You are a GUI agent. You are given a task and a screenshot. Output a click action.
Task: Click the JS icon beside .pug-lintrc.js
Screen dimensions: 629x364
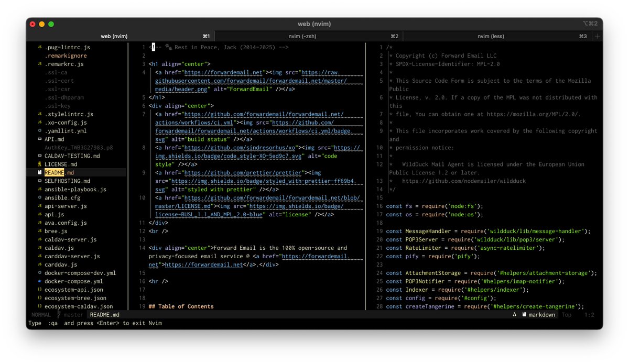(x=40, y=47)
